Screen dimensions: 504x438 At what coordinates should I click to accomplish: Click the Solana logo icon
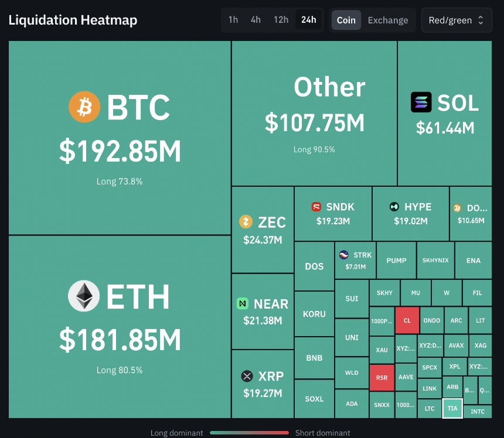pos(421,102)
